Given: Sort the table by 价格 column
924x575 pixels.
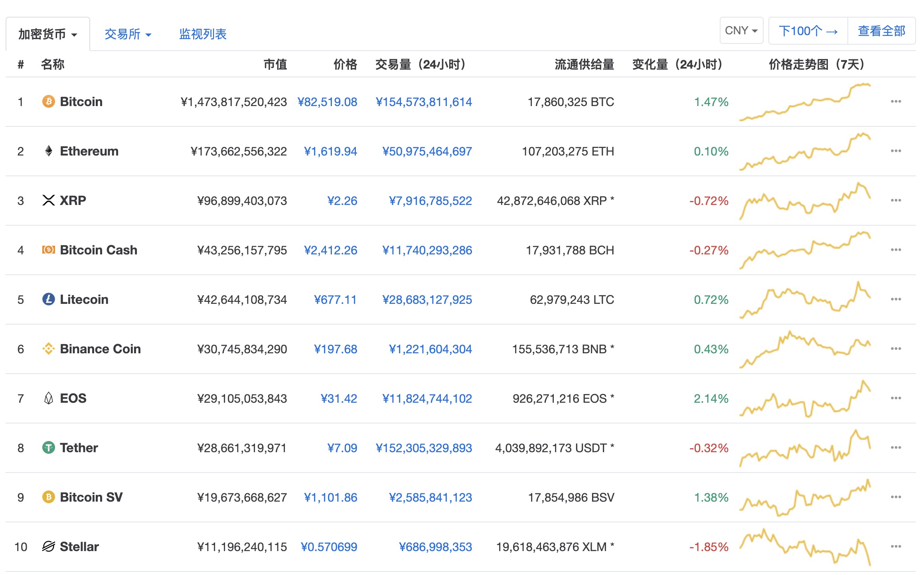Looking at the screenshot, I should (346, 64).
